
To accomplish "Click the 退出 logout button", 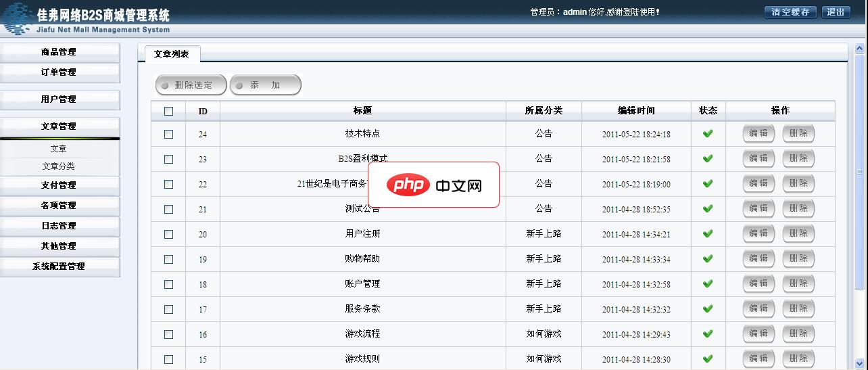I will (x=836, y=12).
